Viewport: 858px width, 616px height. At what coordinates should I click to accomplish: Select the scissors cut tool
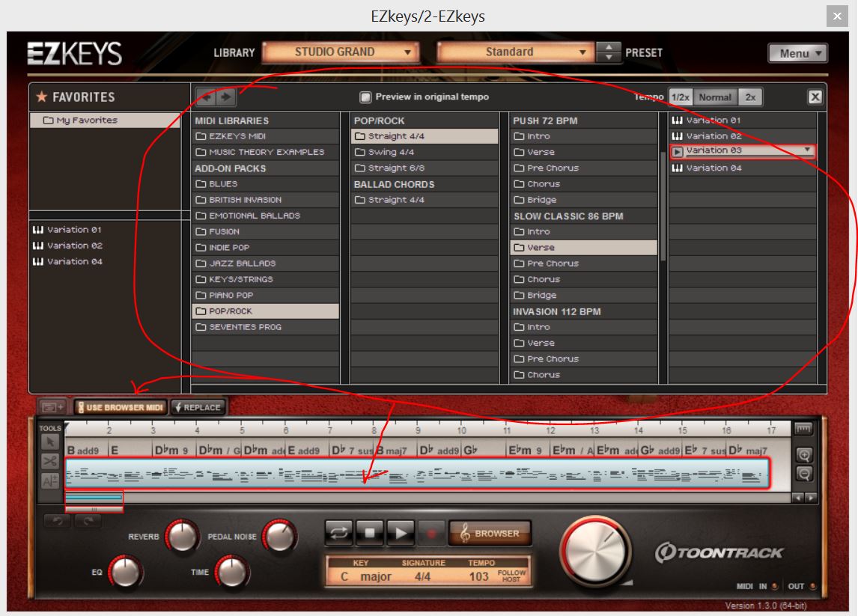coord(50,461)
